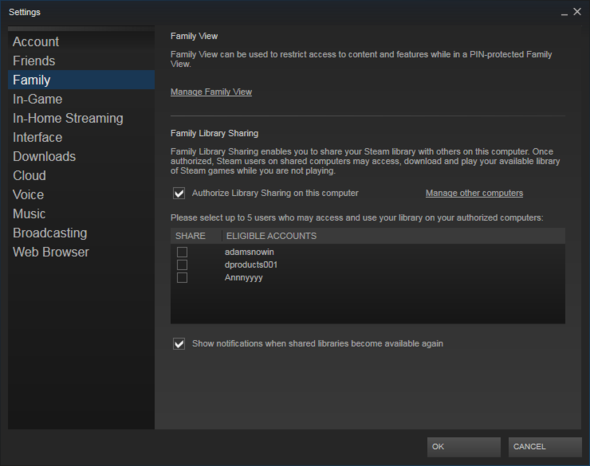Image resolution: width=590 pixels, height=466 pixels.
Task: Check the share box for adamsnowin
Action: [182, 252]
